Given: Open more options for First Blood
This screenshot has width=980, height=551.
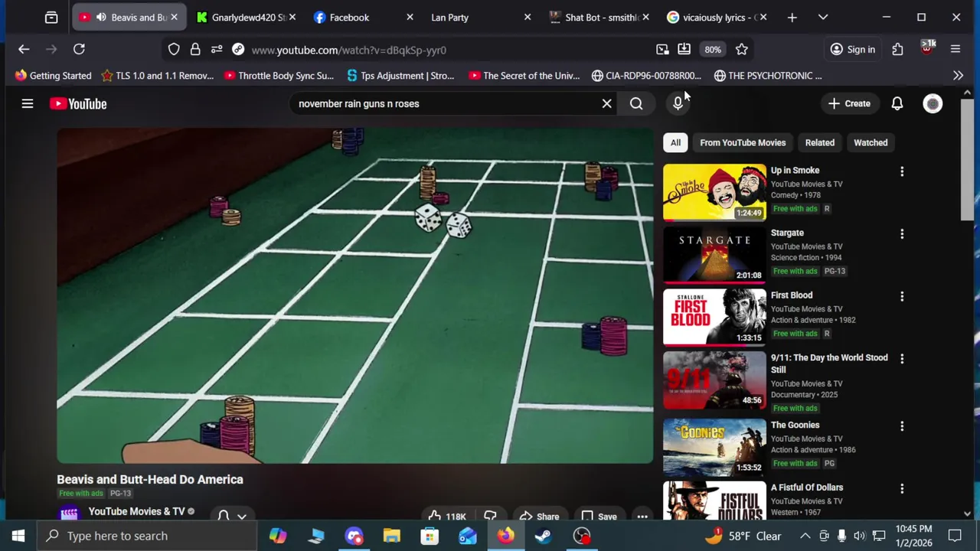Looking at the screenshot, I should 902,296.
